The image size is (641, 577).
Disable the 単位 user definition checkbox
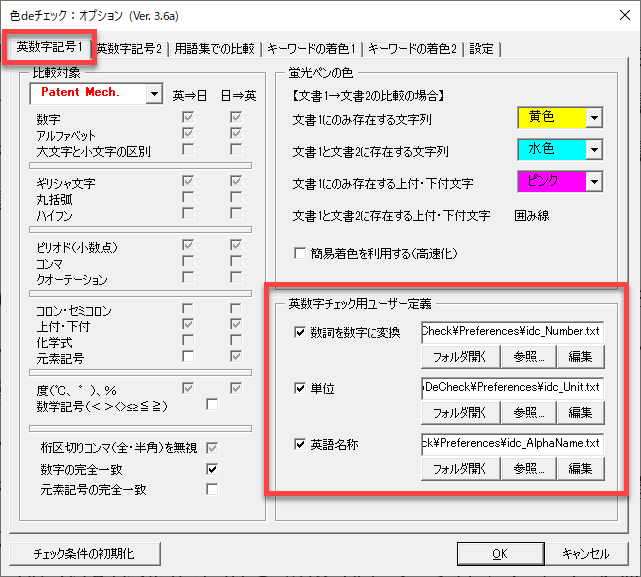pos(301,388)
